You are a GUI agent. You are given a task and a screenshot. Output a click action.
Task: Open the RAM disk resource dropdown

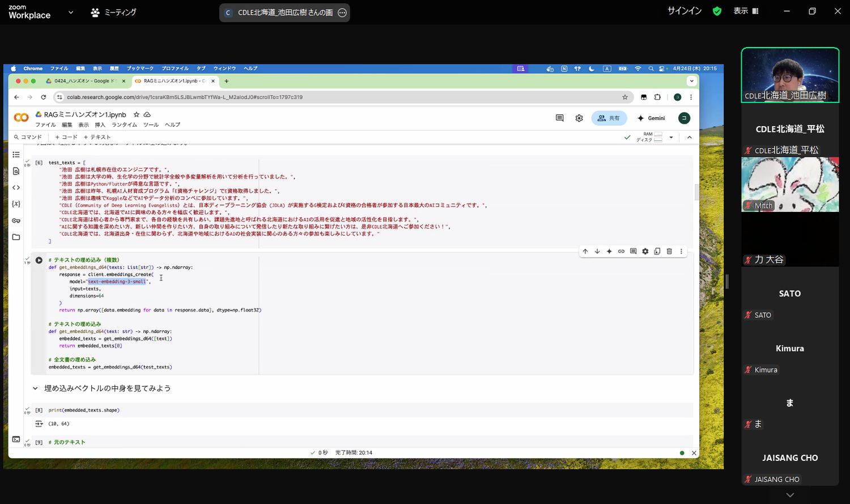pos(671,137)
